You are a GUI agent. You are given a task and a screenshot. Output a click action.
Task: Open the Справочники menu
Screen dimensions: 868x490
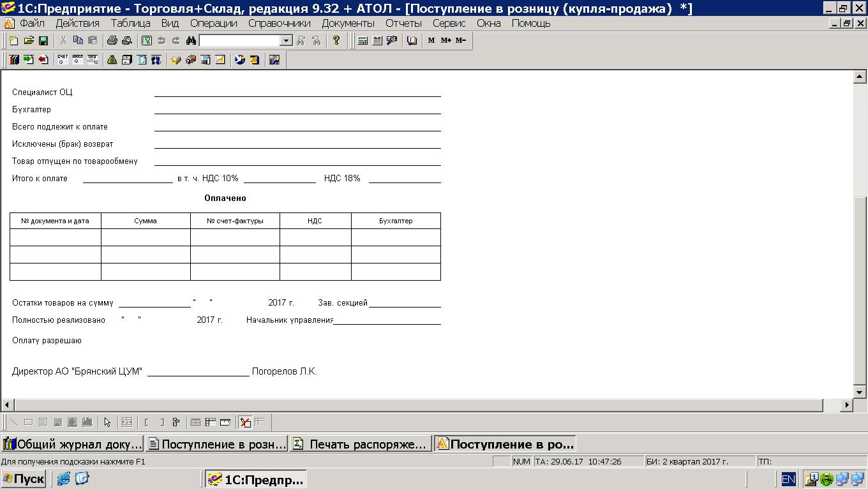click(x=279, y=23)
